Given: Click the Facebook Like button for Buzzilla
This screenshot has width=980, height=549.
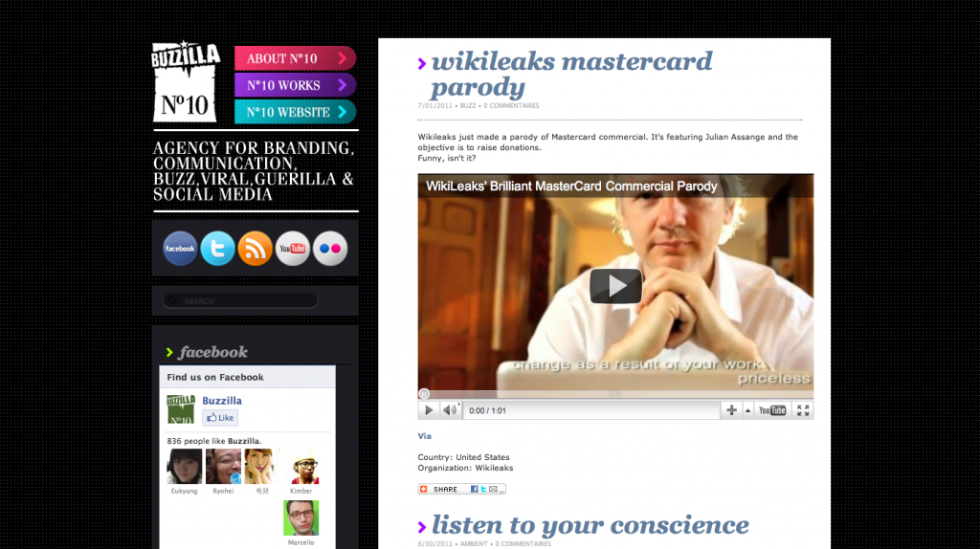Looking at the screenshot, I should tap(220, 418).
